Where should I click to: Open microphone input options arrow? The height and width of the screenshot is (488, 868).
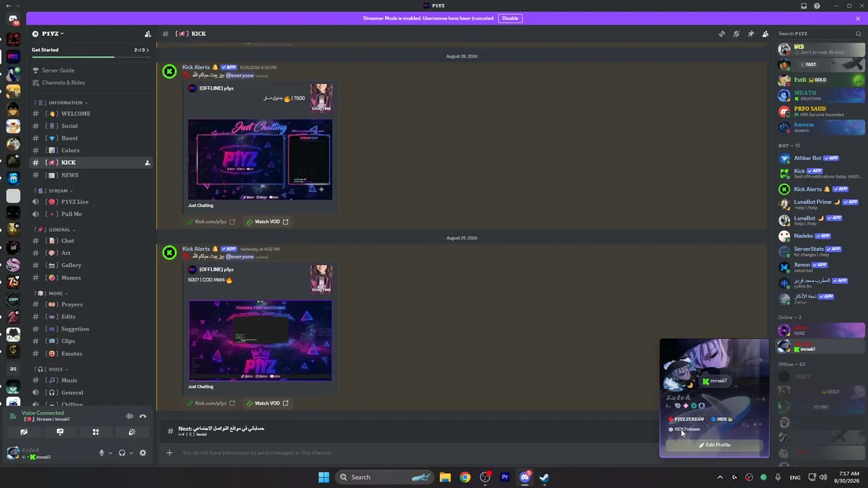pos(110,453)
